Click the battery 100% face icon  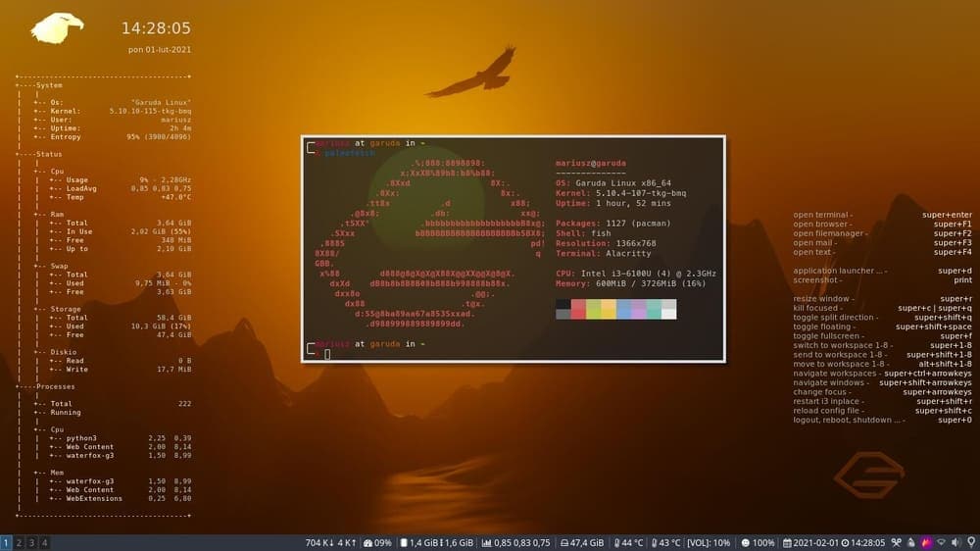(745, 543)
